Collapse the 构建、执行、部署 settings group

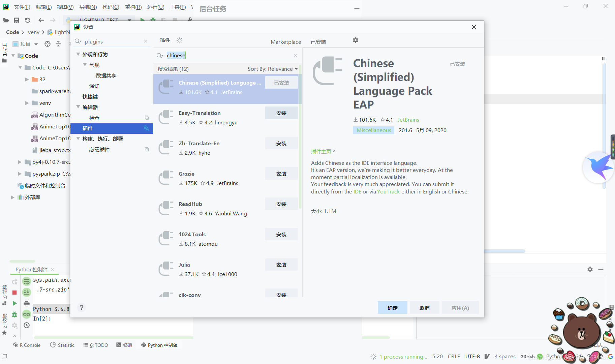coord(78,139)
